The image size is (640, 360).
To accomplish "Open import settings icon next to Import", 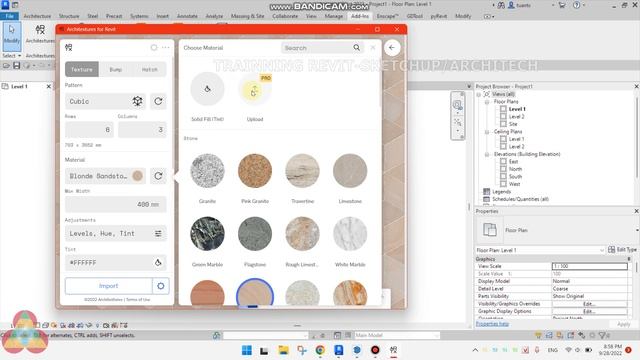I will point(160,286).
